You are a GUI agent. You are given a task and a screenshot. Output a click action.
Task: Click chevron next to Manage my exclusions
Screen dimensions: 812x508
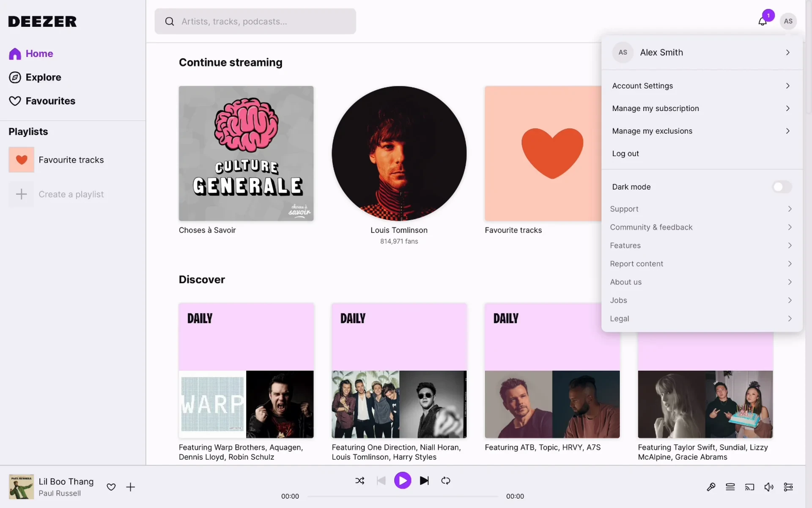point(788,131)
